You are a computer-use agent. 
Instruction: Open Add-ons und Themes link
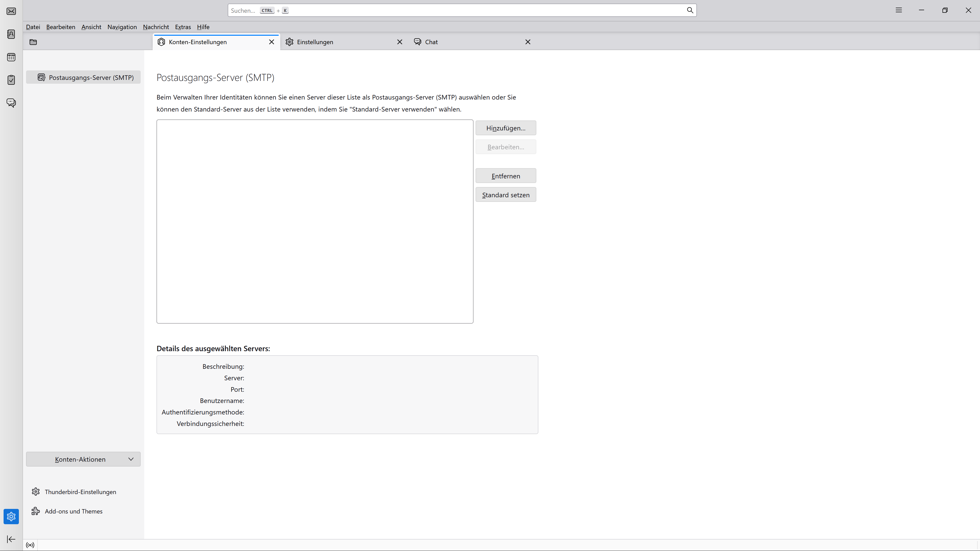[74, 511]
